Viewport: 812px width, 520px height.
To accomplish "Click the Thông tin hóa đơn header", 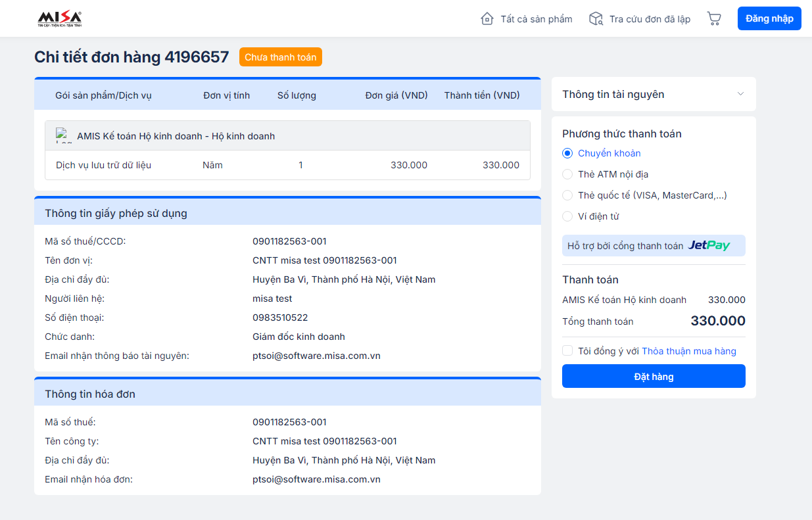I will (x=287, y=394).
